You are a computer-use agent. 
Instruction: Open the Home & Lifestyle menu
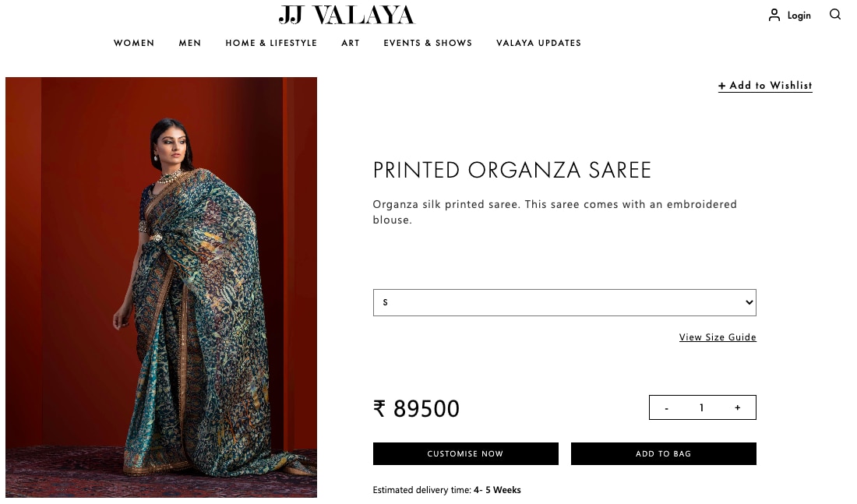(271, 43)
